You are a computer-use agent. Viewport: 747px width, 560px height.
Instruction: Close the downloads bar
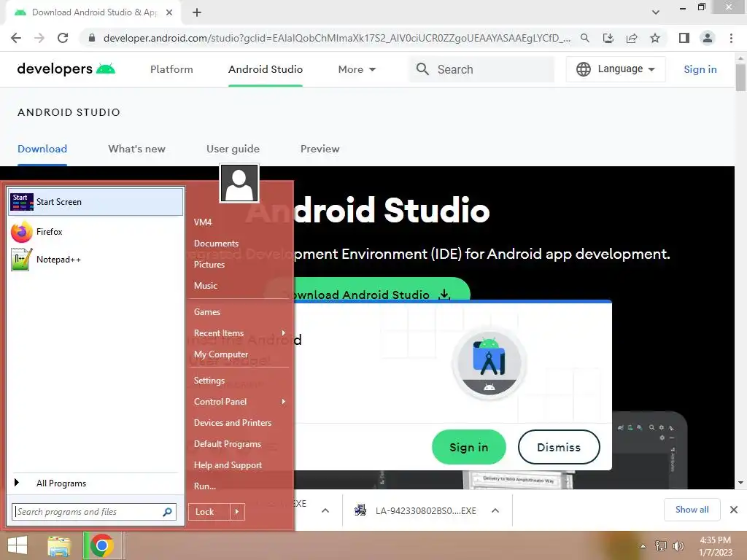pos(734,510)
